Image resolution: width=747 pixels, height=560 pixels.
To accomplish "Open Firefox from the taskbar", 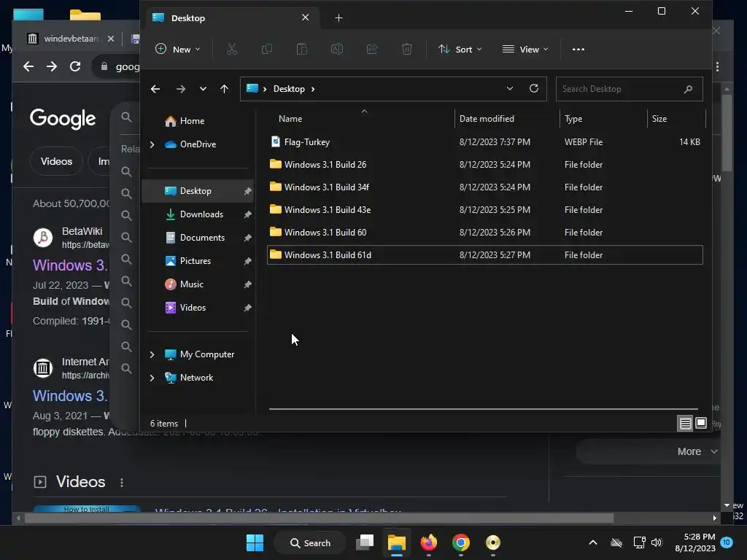I will (x=429, y=542).
